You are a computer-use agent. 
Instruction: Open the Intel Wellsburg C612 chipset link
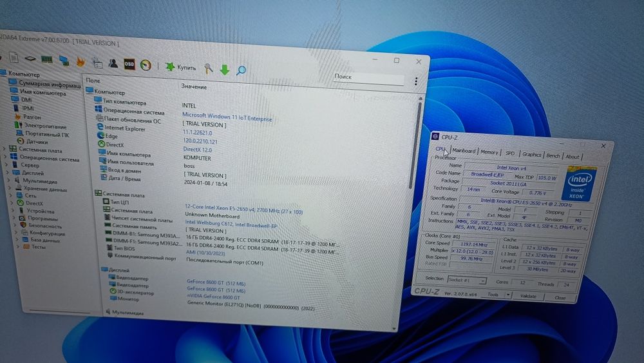coord(231,224)
